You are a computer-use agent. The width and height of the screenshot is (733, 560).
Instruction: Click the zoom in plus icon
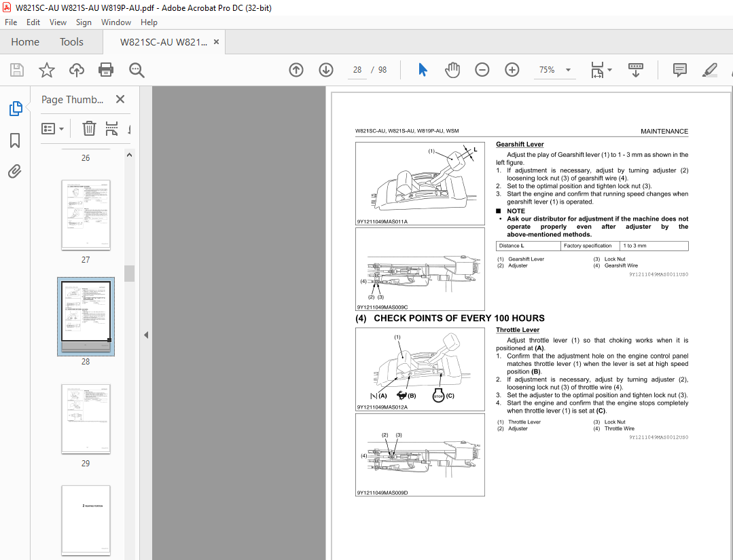512,70
